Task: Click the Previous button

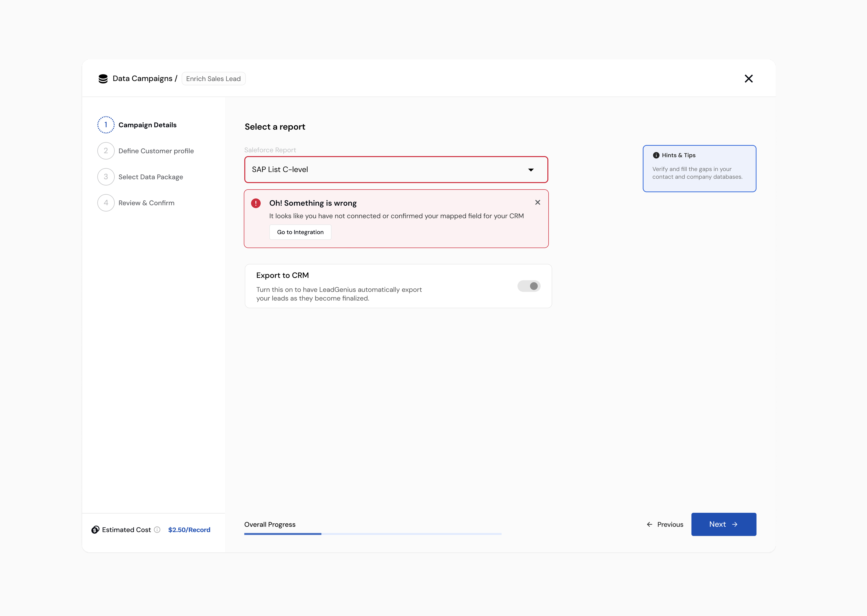Action: click(665, 524)
